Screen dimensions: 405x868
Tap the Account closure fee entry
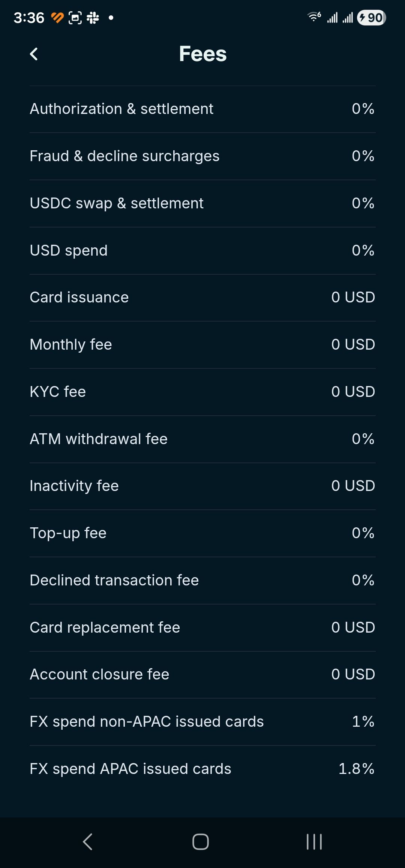point(202,675)
